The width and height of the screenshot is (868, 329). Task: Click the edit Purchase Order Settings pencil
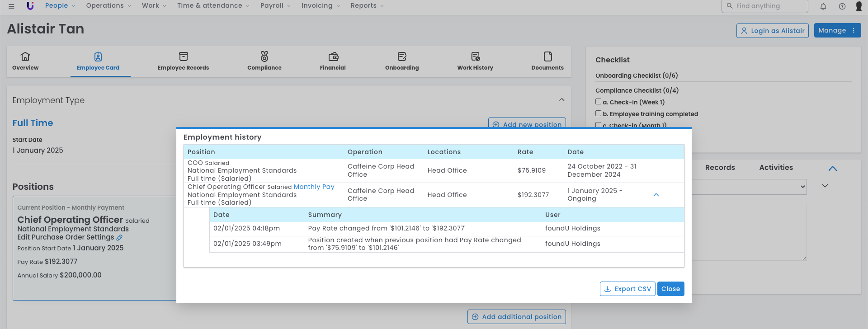(119, 238)
